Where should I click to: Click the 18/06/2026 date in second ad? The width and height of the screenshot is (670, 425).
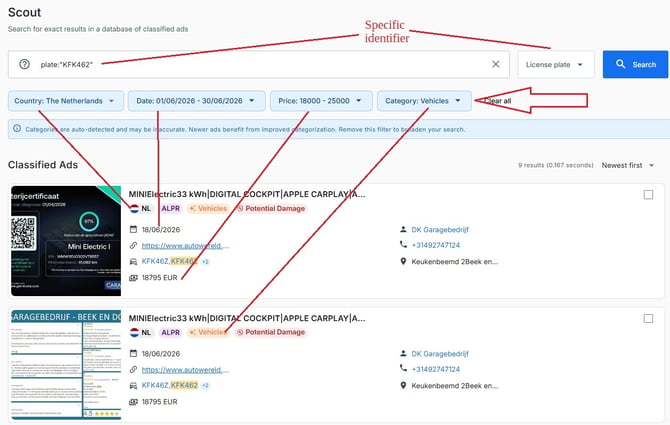tap(161, 354)
